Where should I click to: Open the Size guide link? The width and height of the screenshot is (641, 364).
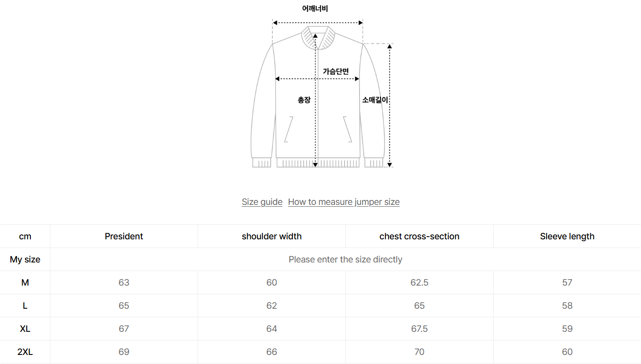point(262,202)
